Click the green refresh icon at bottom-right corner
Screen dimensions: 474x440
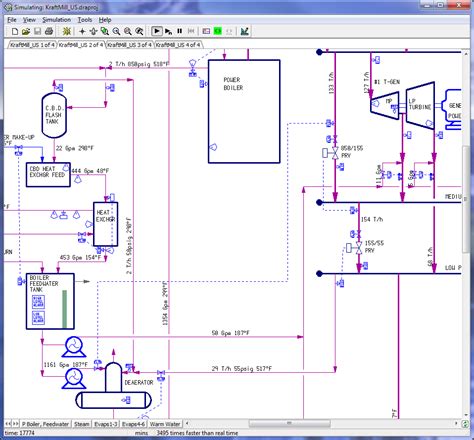(x=465, y=424)
